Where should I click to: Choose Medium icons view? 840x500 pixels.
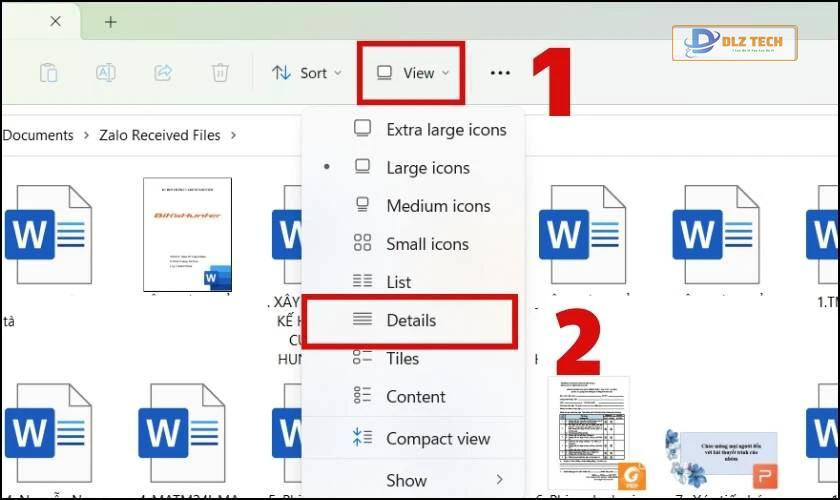coord(413,206)
